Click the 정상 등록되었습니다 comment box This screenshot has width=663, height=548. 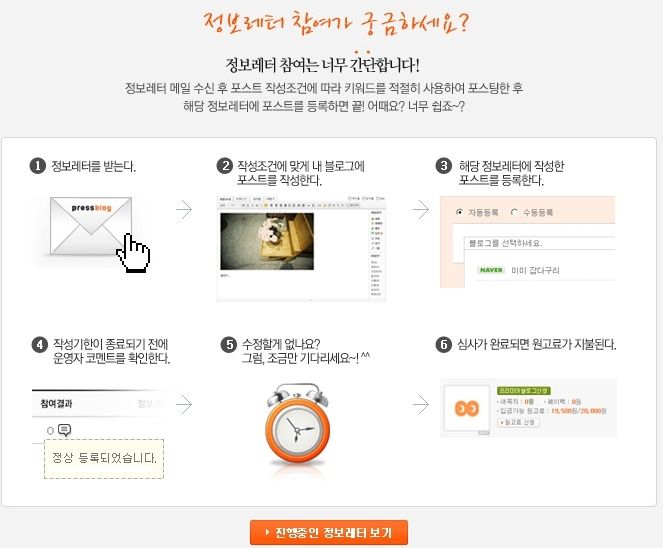click(x=104, y=459)
